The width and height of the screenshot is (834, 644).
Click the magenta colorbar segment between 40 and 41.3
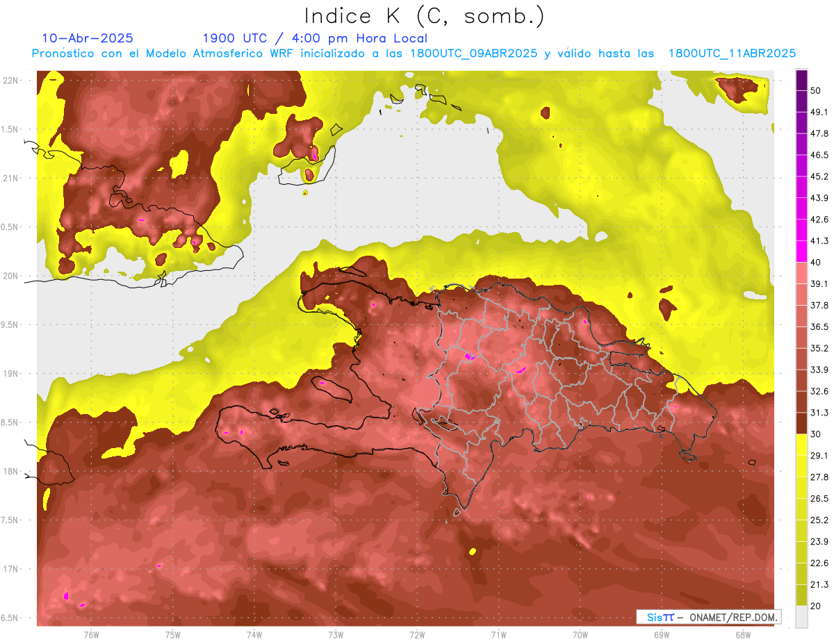[801, 251]
